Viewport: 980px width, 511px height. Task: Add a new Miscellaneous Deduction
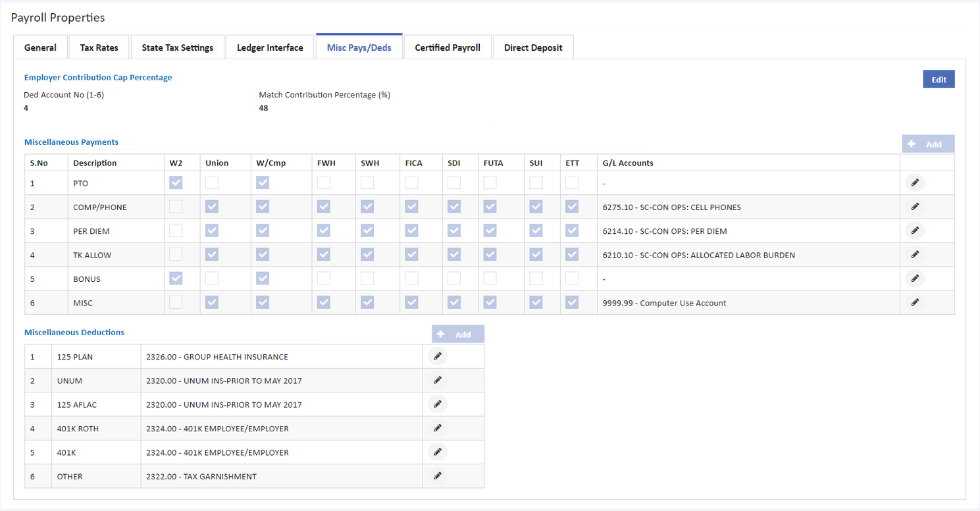(458, 334)
